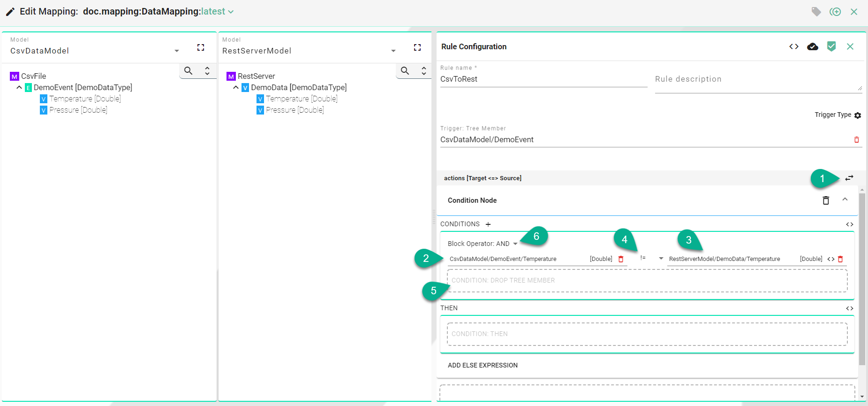Click the Rule description field

(757, 79)
